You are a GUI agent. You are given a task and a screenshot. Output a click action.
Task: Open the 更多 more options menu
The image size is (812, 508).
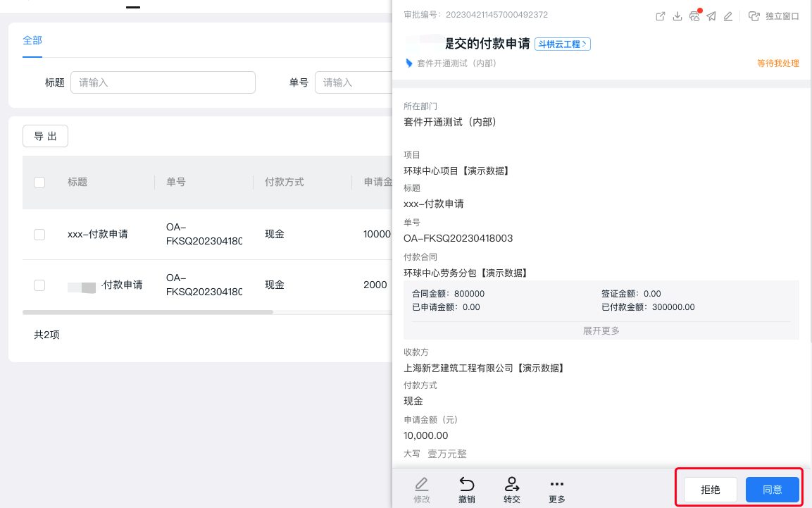click(x=556, y=490)
